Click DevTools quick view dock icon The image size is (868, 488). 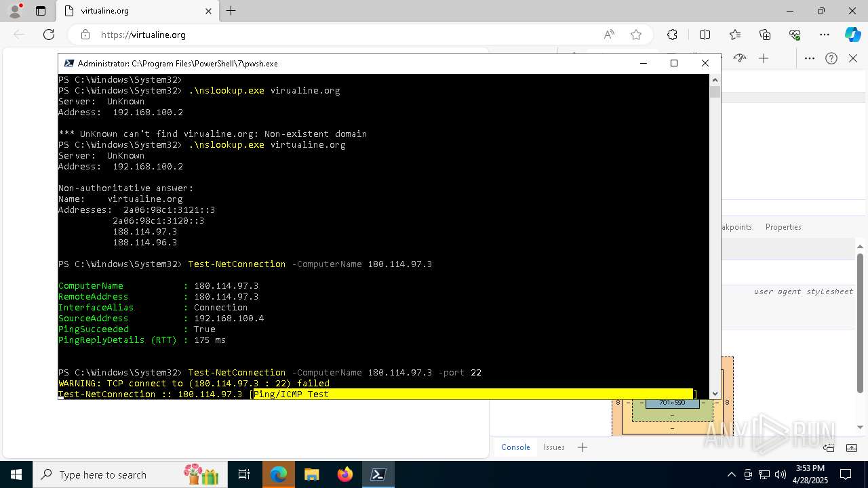829,447
